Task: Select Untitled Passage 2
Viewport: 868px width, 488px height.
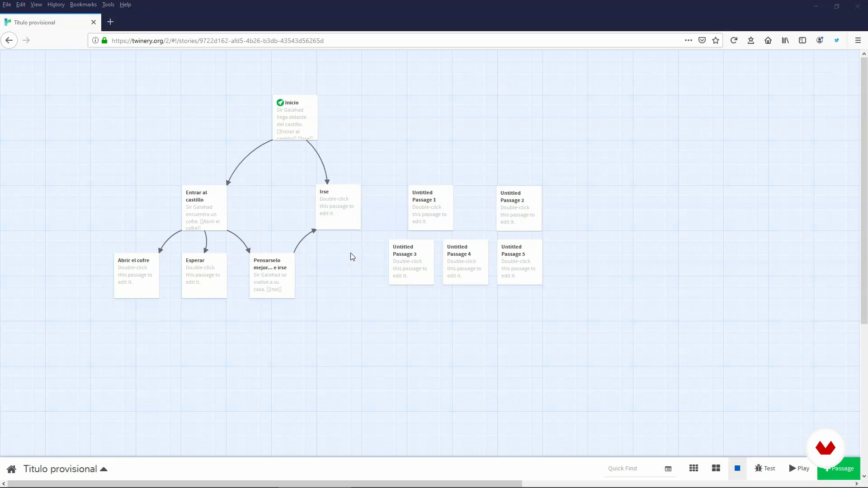Action: (x=519, y=208)
